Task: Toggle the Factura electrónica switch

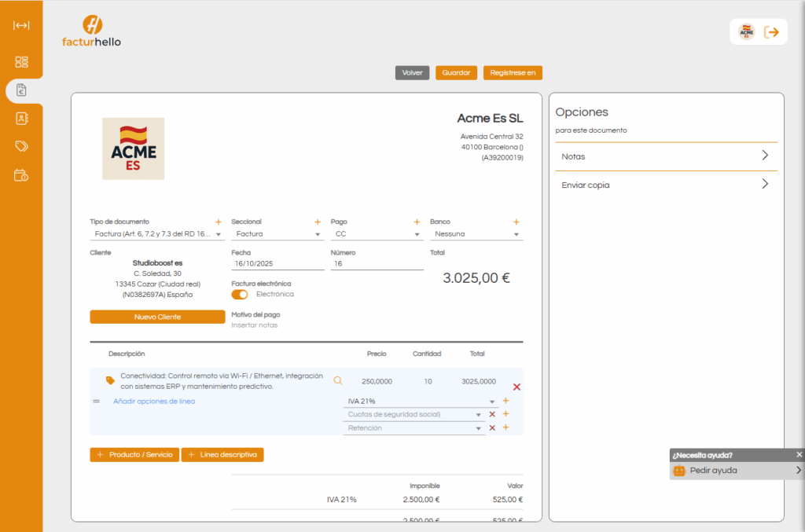Action: point(240,294)
